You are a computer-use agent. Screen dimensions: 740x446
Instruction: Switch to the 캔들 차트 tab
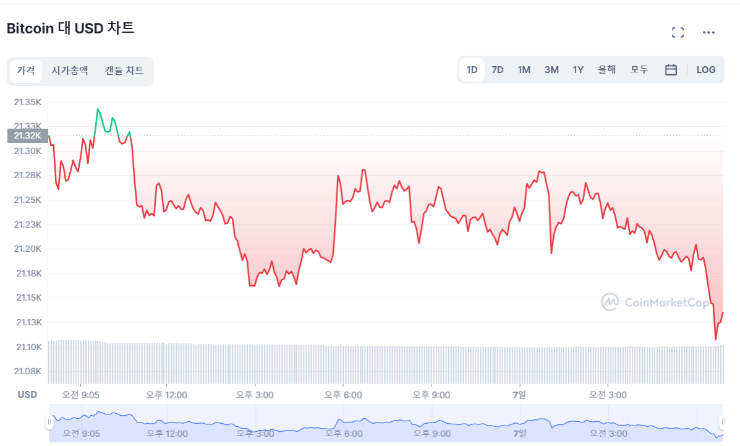[124, 71]
